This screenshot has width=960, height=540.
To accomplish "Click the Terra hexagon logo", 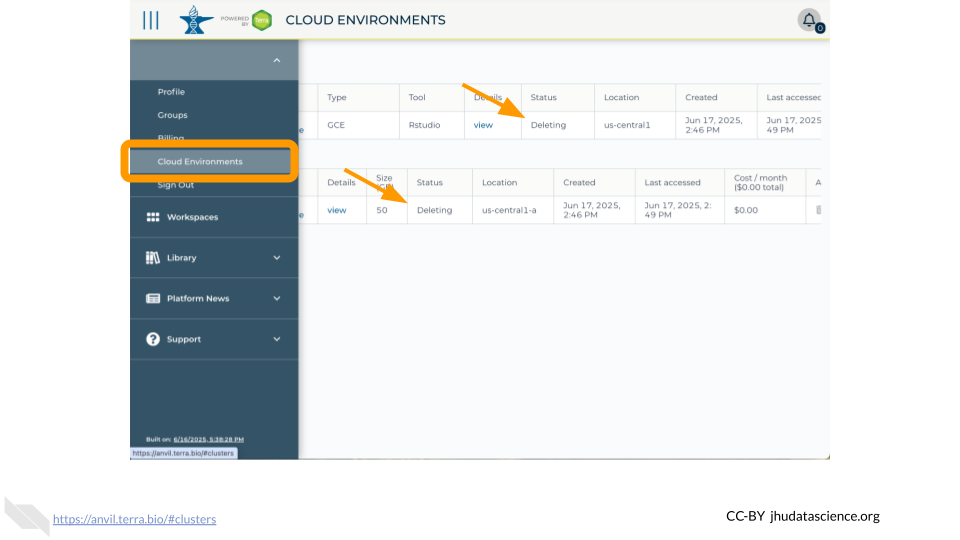I will [x=262, y=20].
